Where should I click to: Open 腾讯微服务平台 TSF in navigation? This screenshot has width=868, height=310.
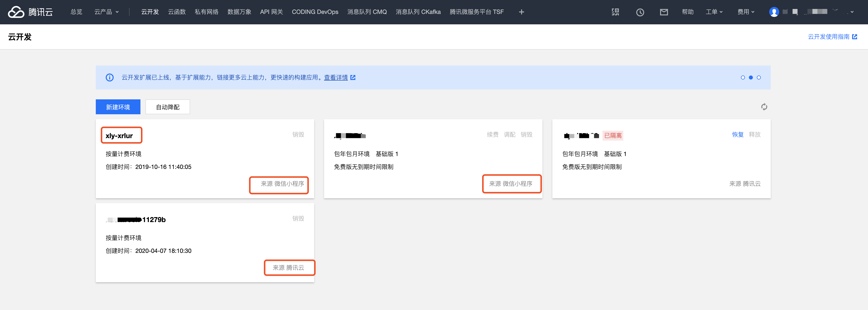click(x=476, y=12)
